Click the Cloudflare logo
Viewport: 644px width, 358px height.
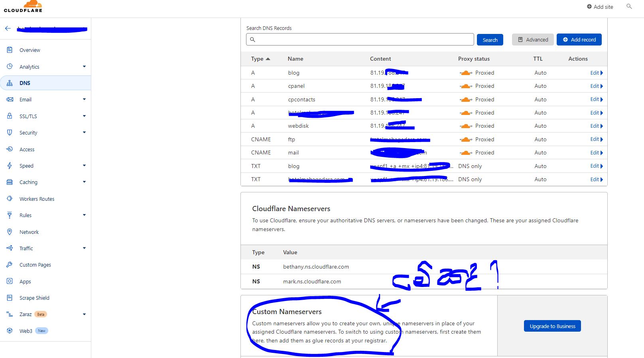point(23,6)
